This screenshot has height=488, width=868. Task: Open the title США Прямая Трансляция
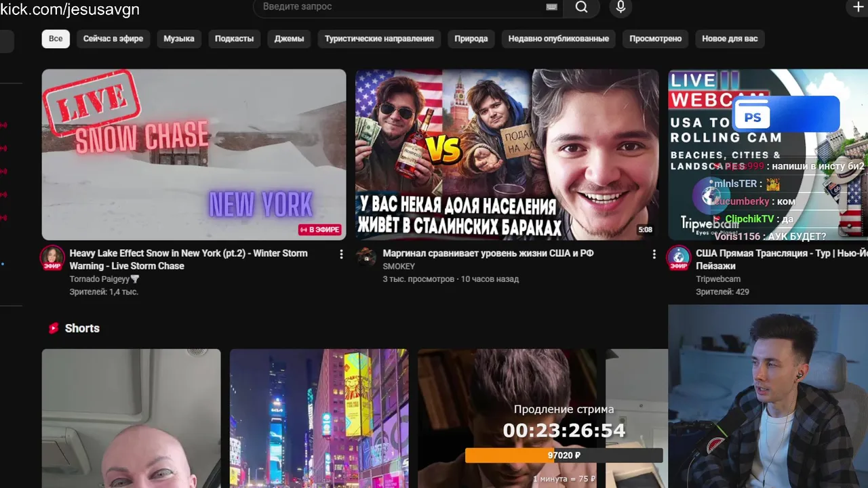coord(782,260)
